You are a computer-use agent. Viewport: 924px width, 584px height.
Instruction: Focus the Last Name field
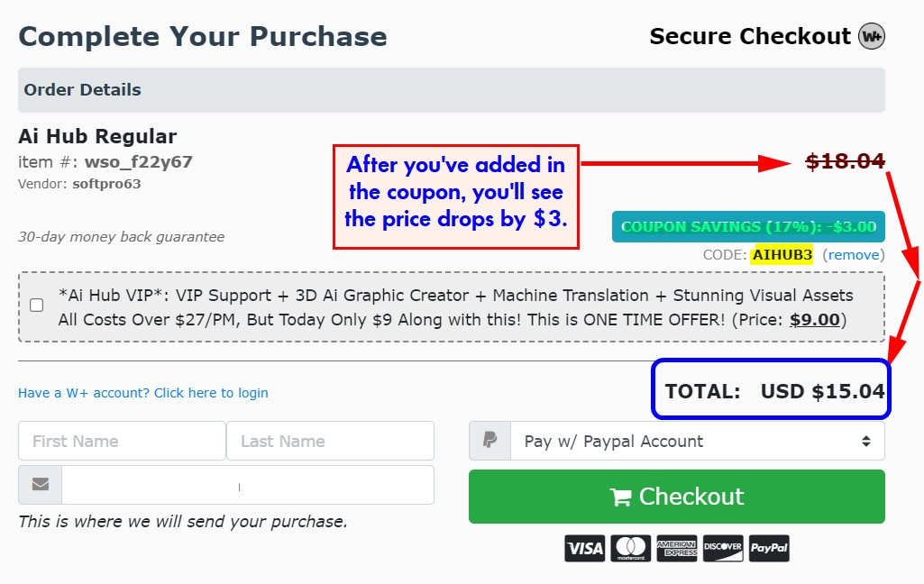point(330,441)
